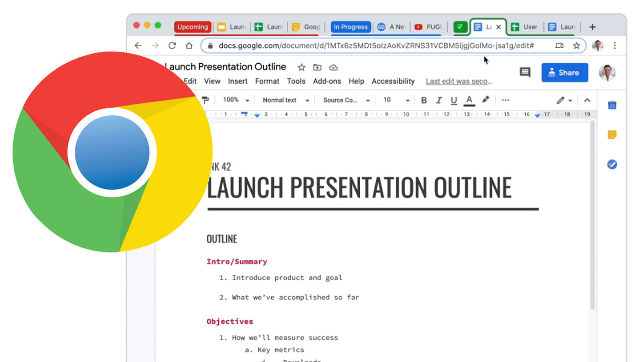Image resolution: width=644 pixels, height=362 pixels.
Task: Open Last edit was seco... link
Action: coord(459,81)
